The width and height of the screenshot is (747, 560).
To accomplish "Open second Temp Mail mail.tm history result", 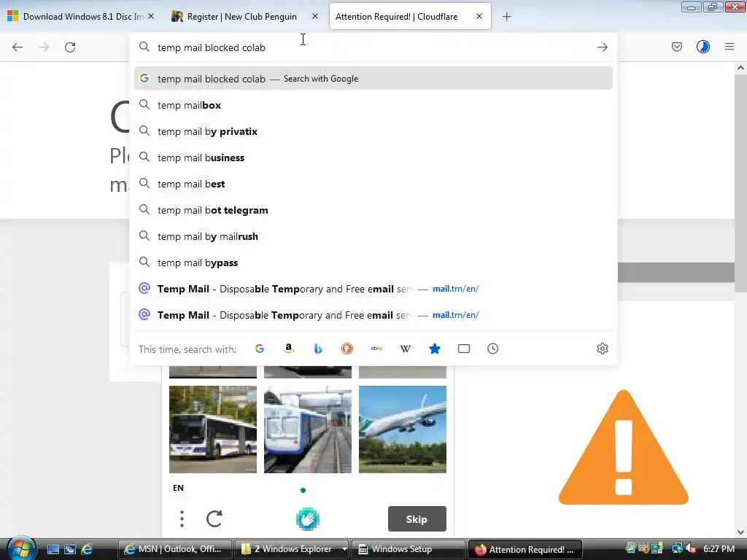I will 373,315.
